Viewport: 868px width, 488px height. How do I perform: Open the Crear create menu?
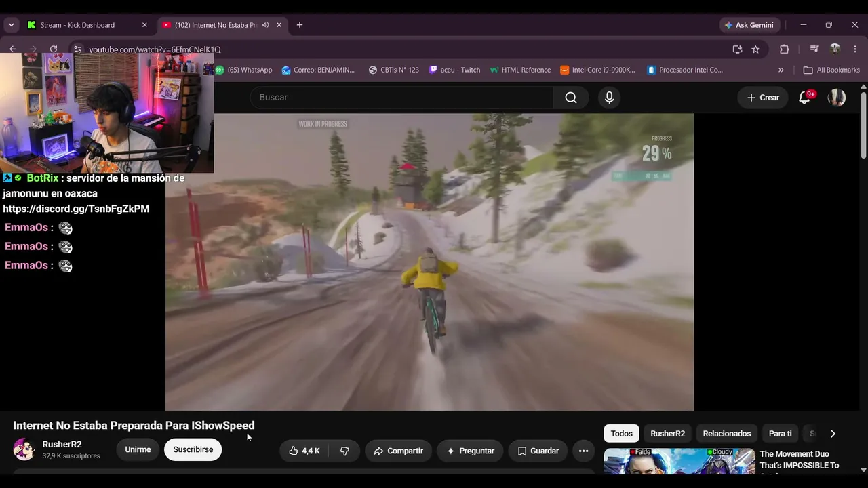763,98
